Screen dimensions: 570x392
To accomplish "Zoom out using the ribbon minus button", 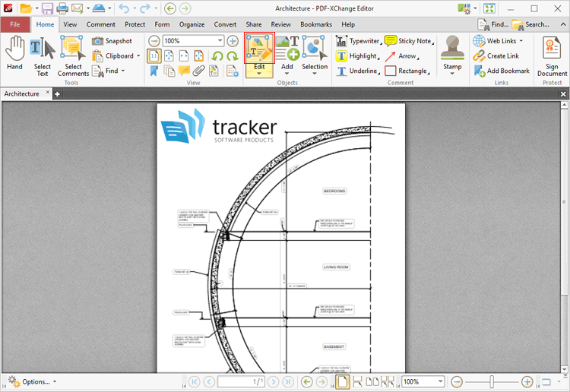I will 154,41.
